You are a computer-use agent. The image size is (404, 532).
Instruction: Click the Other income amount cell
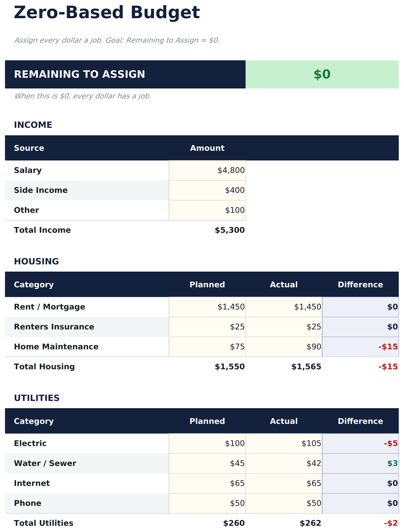(x=207, y=210)
